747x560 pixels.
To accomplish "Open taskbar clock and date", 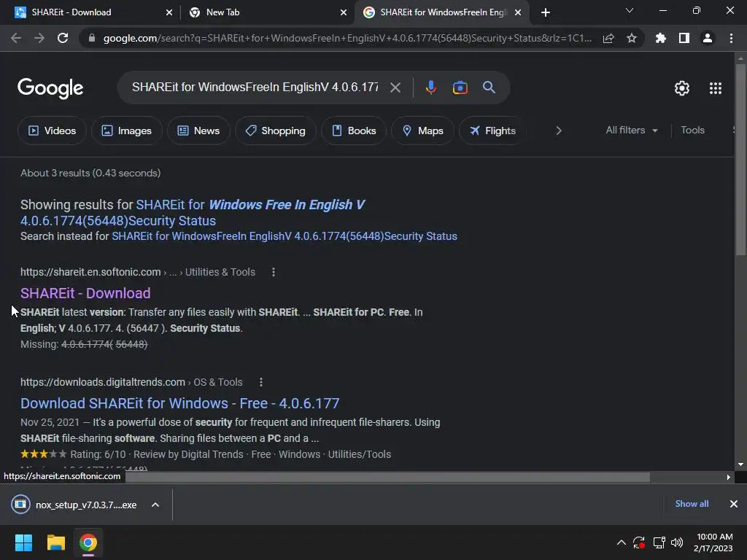I will click(x=713, y=542).
